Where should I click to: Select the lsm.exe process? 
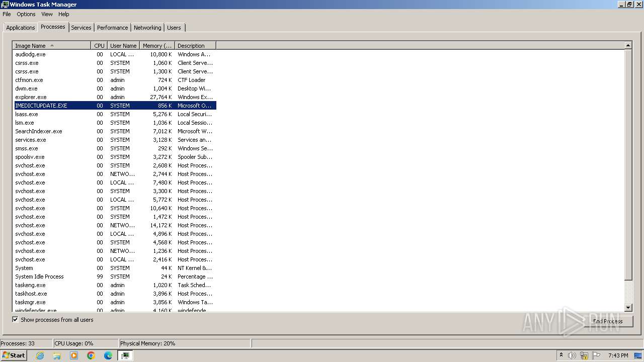115,123
